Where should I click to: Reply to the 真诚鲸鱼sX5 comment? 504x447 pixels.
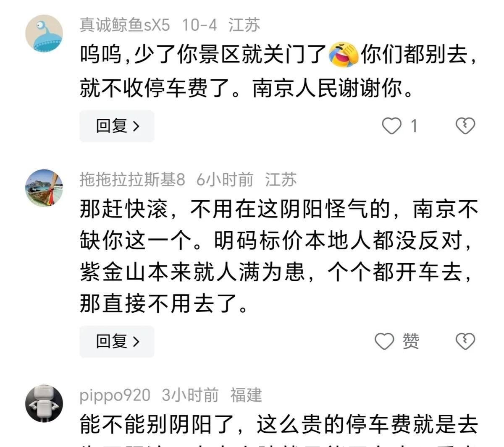[x=117, y=126]
